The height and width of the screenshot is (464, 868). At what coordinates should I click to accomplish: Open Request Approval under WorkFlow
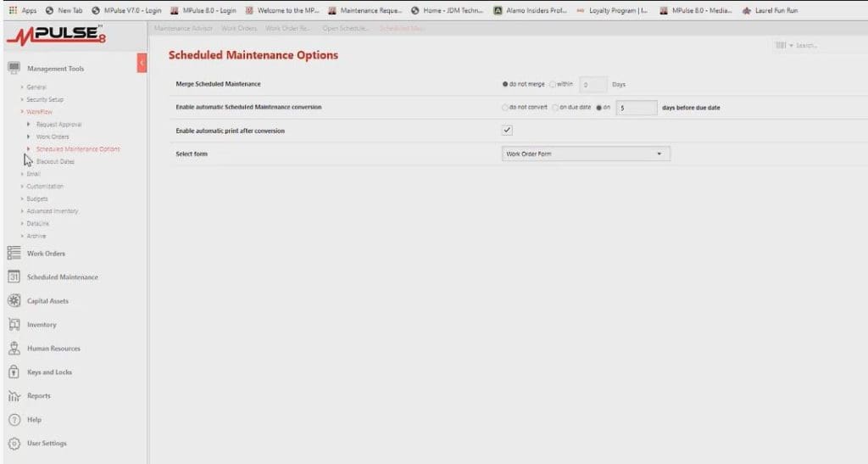coord(58,125)
